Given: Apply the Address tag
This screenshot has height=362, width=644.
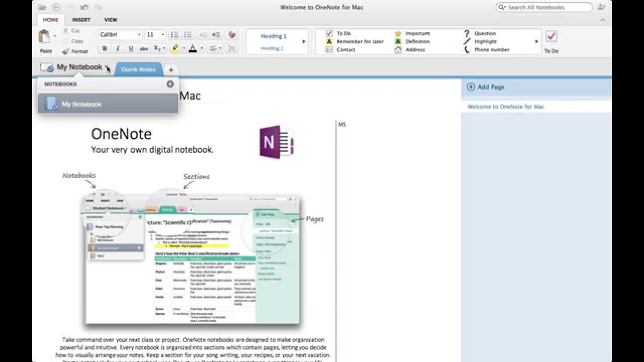Looking at the screenshot, I should (x=410, y=50).
